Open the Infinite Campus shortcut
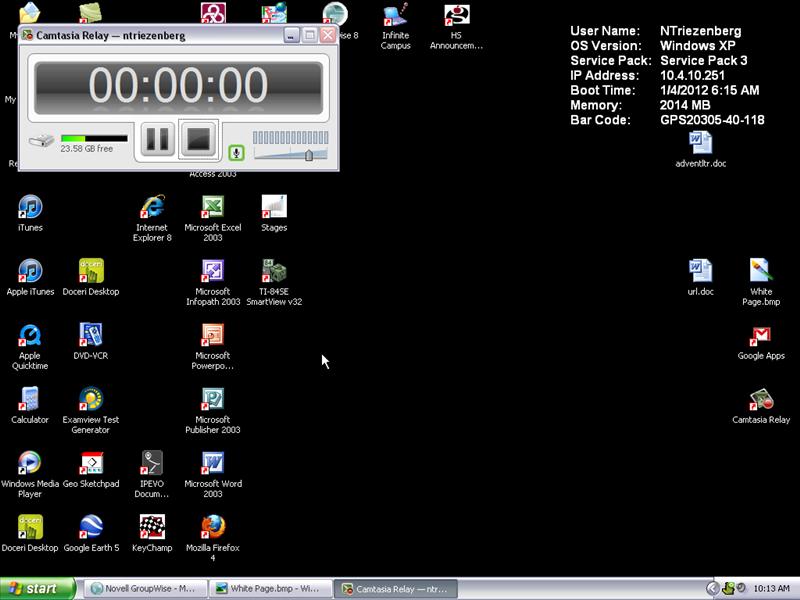Screen dimensions: 800x600 coord(395,26)
